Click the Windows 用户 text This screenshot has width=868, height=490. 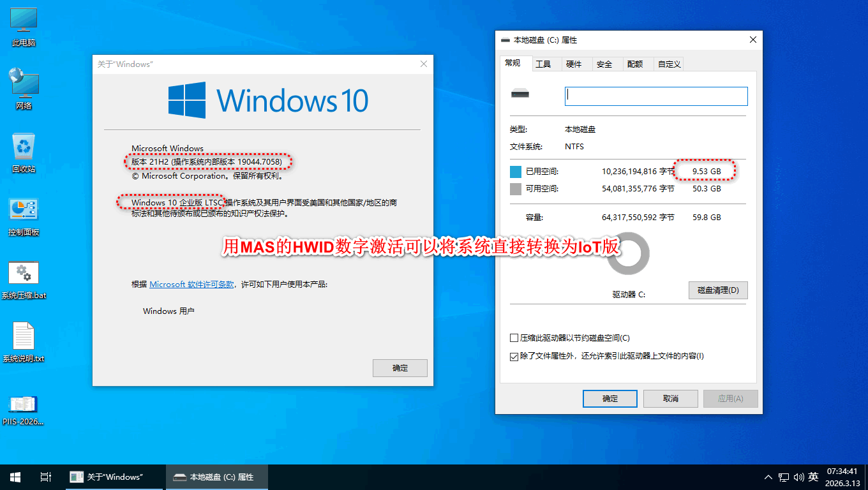pyautogui.click(x=168, y=311)
